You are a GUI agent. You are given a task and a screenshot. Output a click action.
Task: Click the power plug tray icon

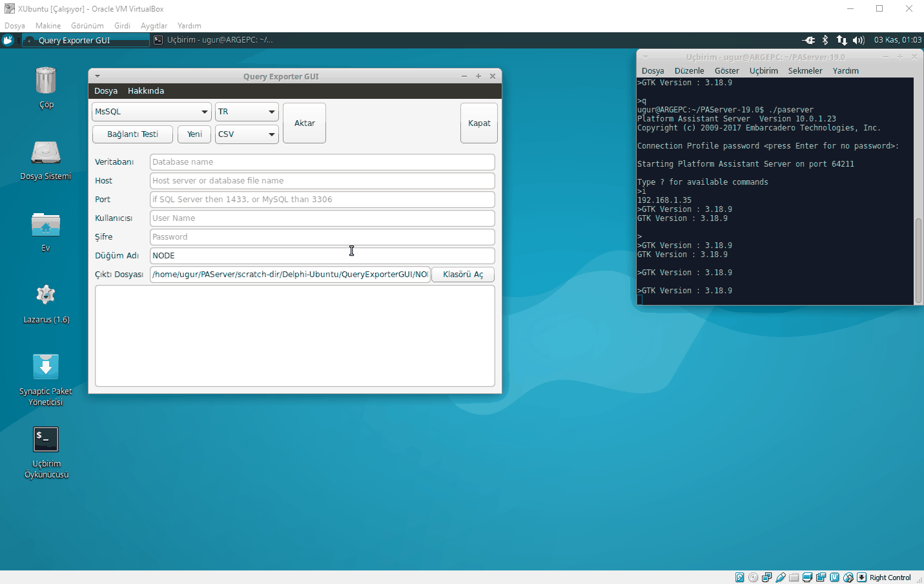(x=808, y=40)
